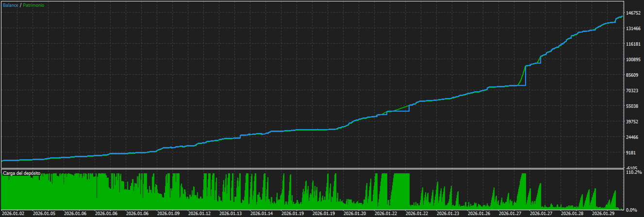Click the 2026.01.26 date label
This screenshot has width=644, height=217.
click(479, 213)
